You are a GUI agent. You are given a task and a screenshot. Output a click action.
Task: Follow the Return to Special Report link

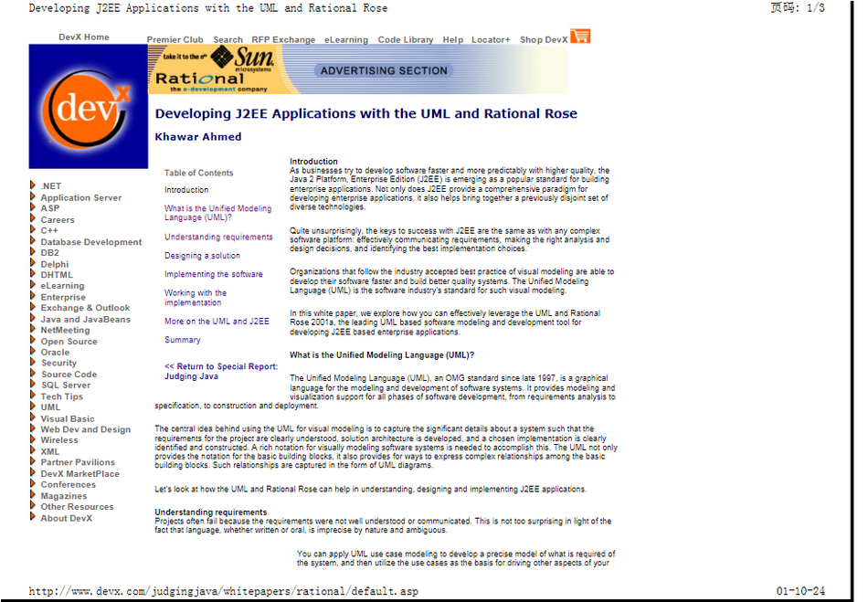pos(220,366)
